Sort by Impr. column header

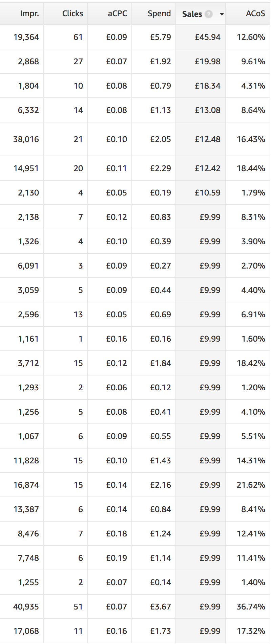[29, 14]
